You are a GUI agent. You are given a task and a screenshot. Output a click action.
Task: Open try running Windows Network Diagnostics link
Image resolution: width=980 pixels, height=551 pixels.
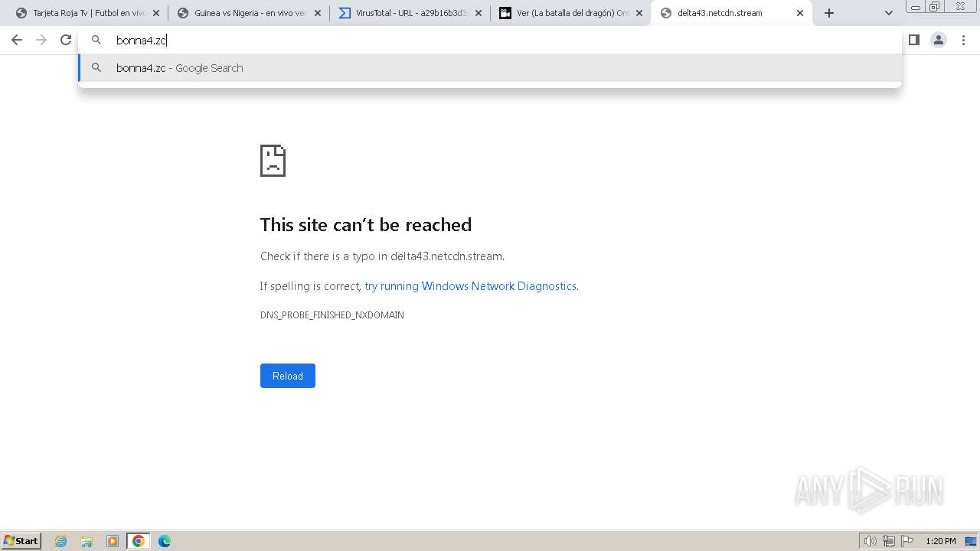471,286
